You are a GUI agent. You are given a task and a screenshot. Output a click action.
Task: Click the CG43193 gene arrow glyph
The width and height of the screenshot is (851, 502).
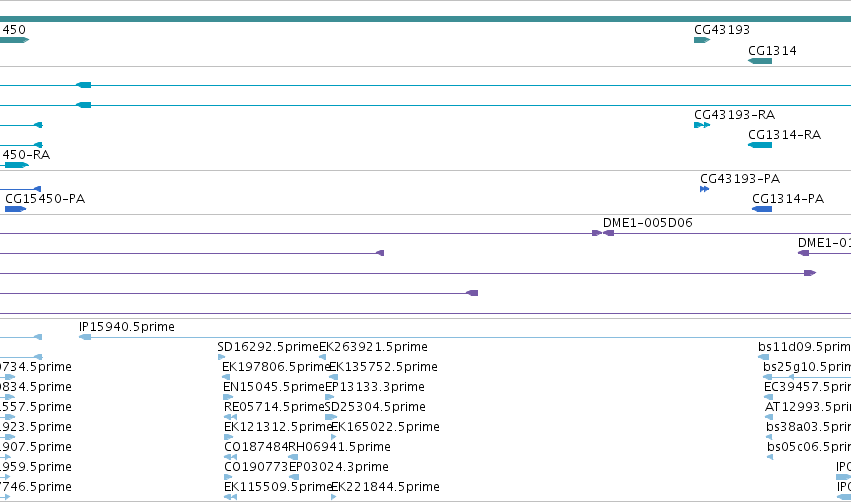click(x=702, y=40)
